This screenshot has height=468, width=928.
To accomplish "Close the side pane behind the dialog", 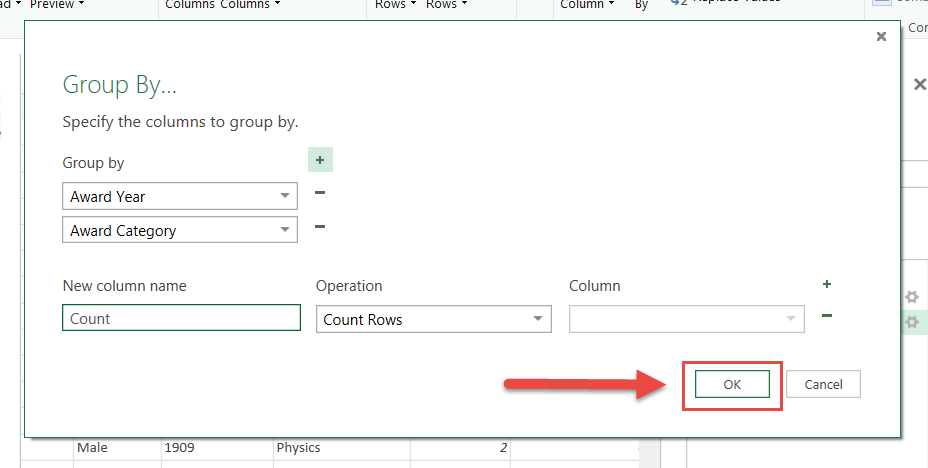I will (x=919, y=85).
